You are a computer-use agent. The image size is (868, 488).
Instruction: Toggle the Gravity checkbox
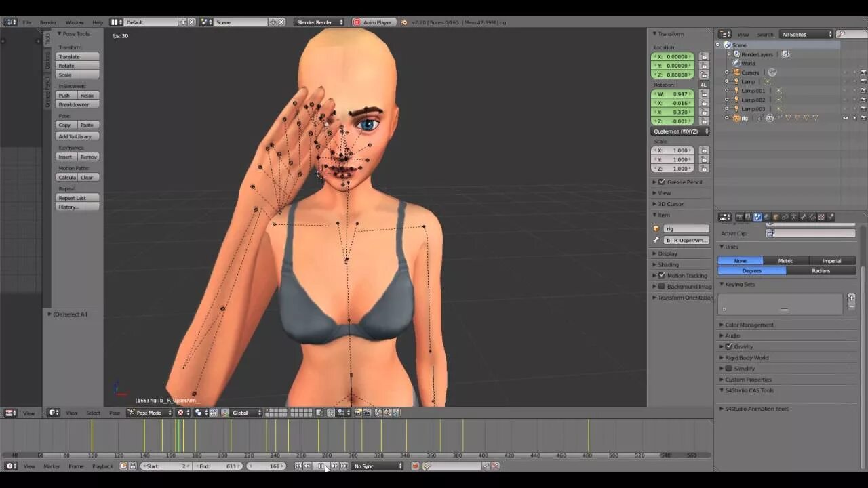coord(729,347)
